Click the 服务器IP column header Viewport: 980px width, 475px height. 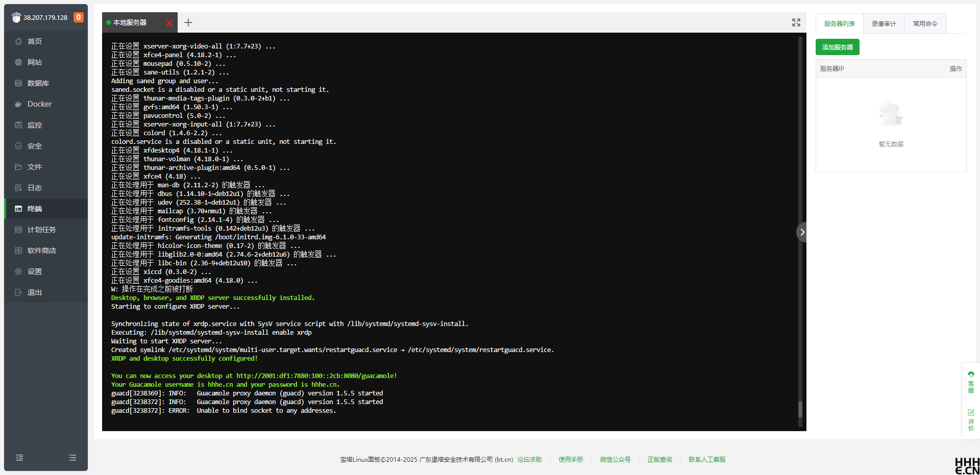click(x=832, y=69)
